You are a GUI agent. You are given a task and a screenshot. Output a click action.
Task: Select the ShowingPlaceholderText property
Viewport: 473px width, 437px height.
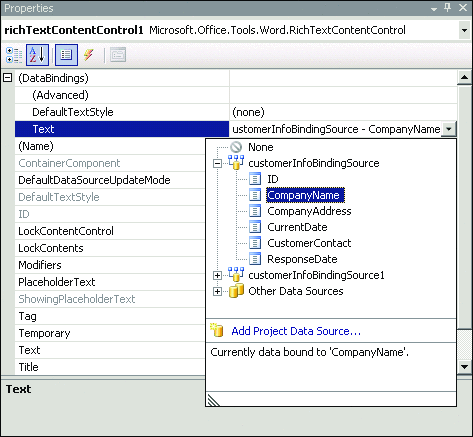click(110, 299)
